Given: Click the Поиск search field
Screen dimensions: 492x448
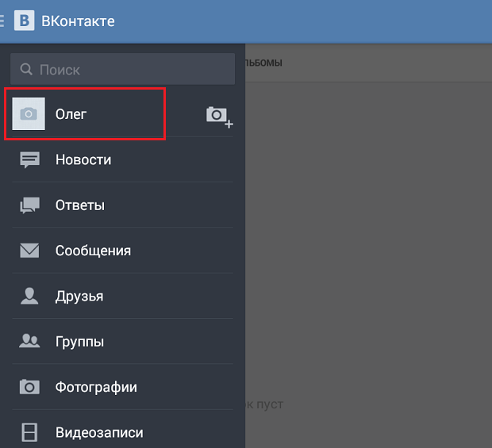Looking at the screenshot, I should point(122,69).
